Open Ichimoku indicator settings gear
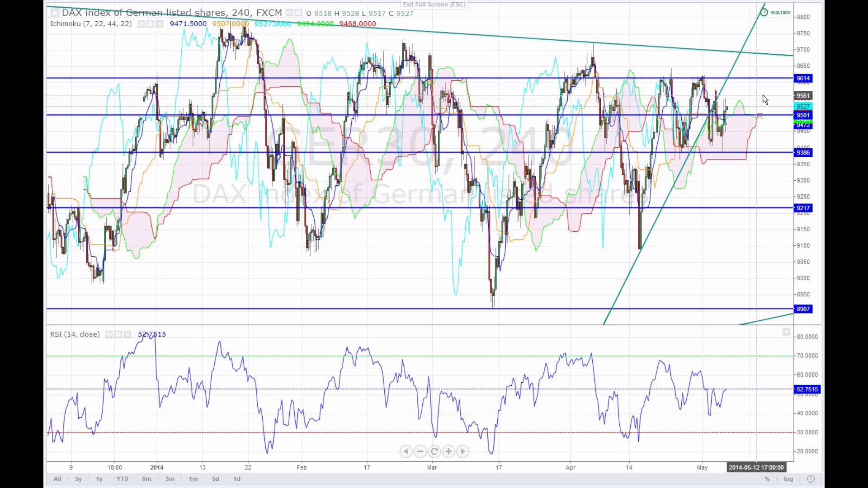Viewport: 868px width, 488px height. (x=150, y=24)
